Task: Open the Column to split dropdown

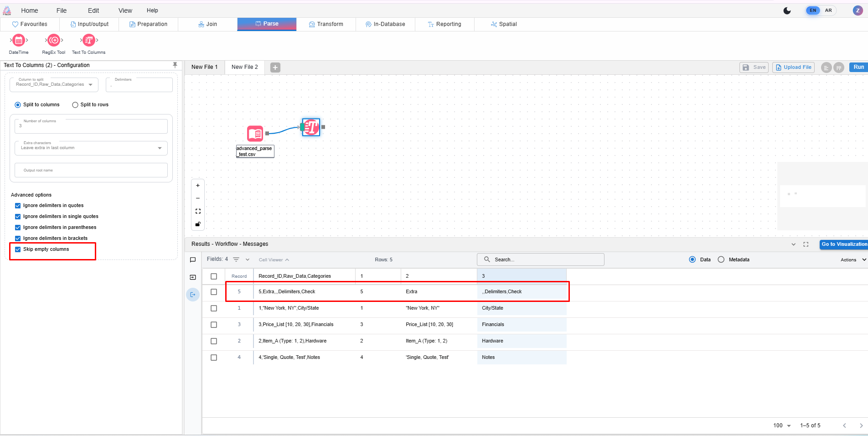Action: [54, 84]
